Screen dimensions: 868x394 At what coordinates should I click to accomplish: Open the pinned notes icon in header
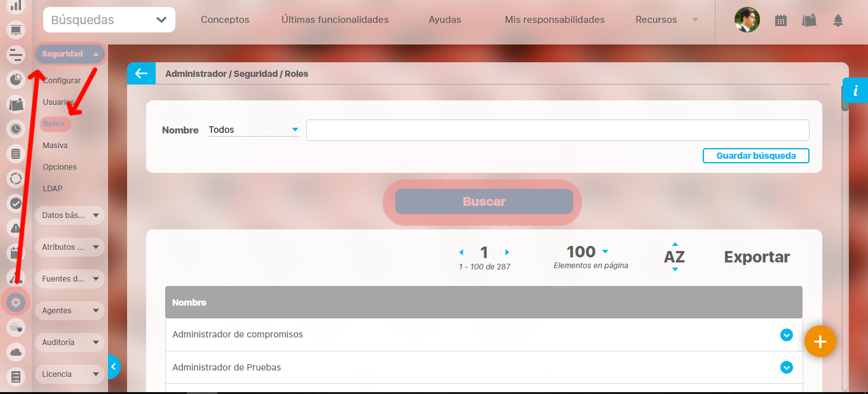point(809,20)
